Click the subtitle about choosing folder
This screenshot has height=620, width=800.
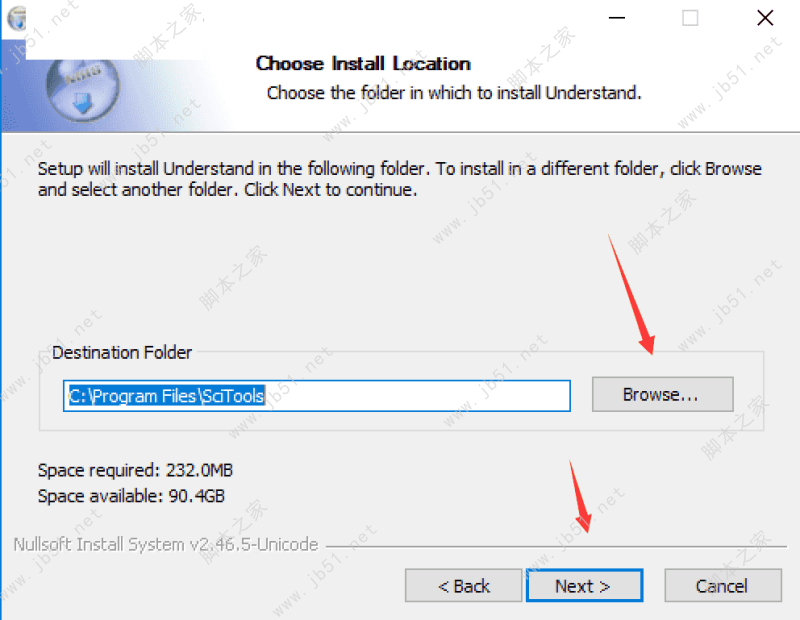tap(454, 93)
